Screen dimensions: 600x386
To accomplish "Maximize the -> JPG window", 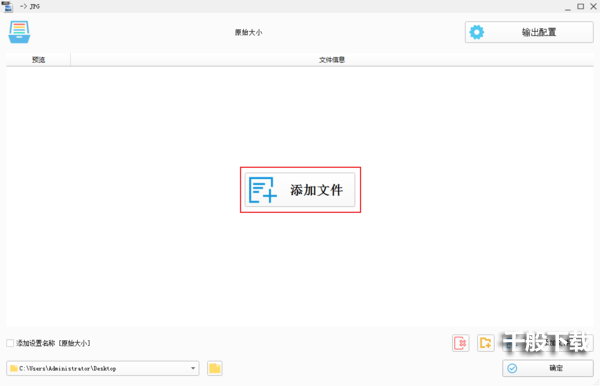I will point(580,7).
